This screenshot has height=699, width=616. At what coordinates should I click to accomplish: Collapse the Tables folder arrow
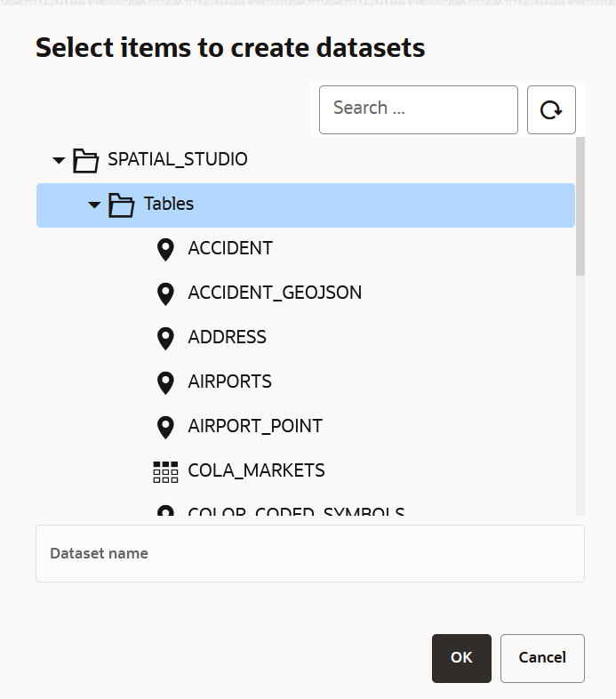tap(95, 205)
